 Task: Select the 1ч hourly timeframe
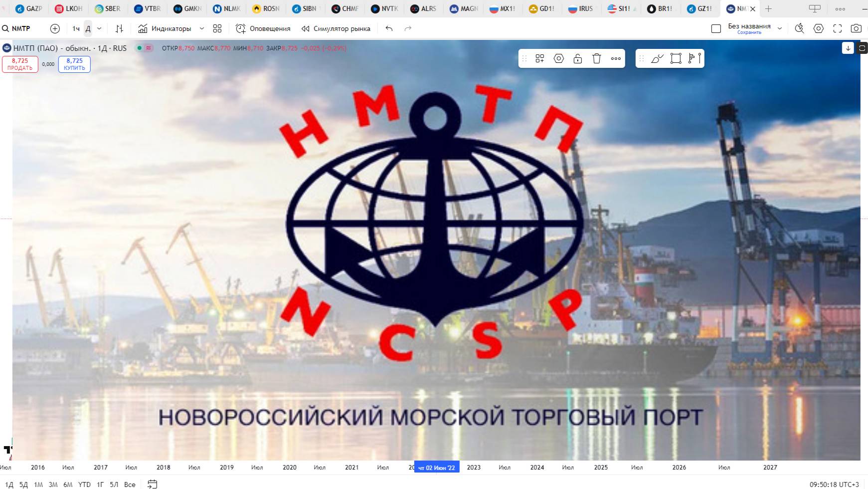(x=76, y=28)
